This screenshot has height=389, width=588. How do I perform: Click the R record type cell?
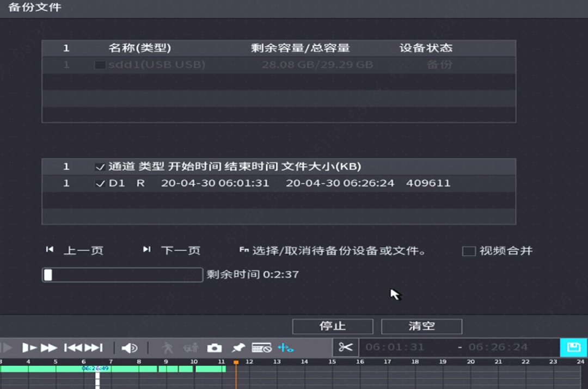140,183
